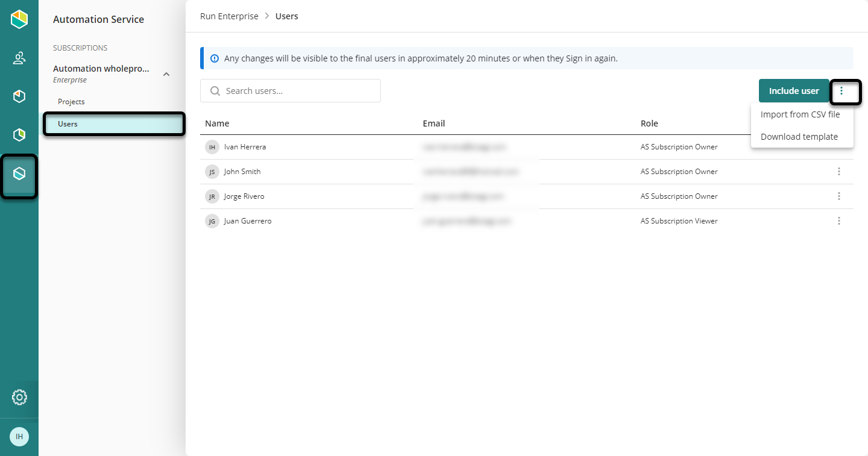Focus the Search users field
This screenshot has width=868, height=456.
point(291,91)
